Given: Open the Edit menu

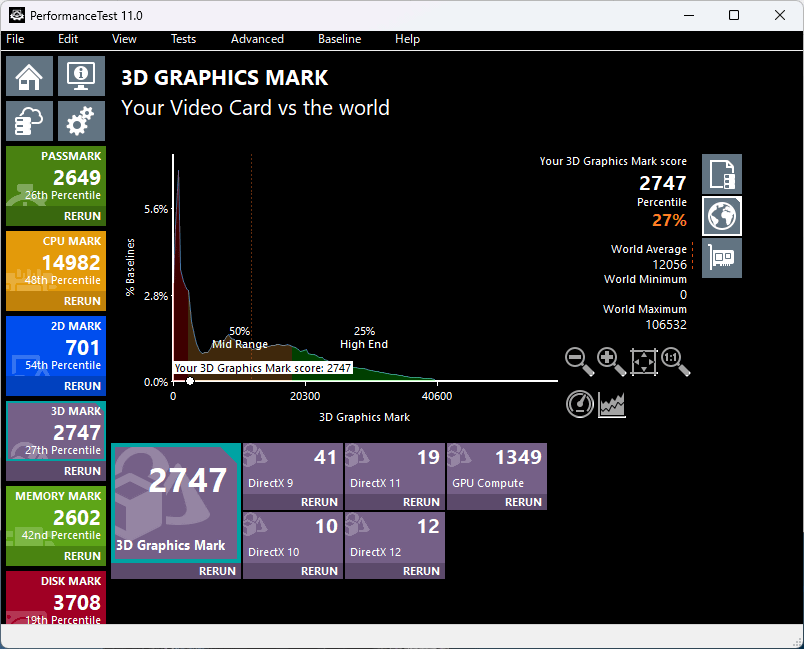Looking at the screenshot, I should coord(68,39).
